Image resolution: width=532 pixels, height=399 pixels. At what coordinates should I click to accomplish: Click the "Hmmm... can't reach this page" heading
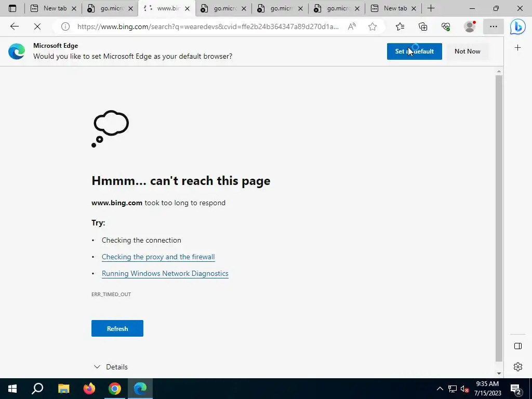point(181,180)
